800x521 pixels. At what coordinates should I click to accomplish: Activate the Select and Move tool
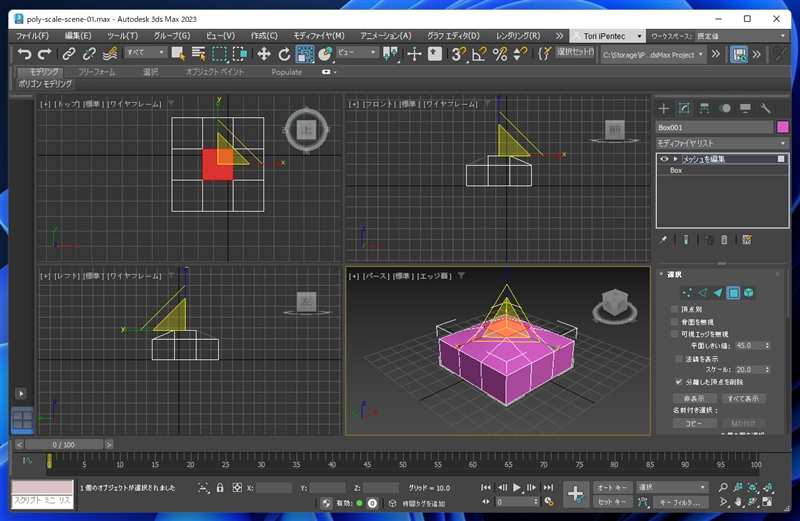click(264, 54)
